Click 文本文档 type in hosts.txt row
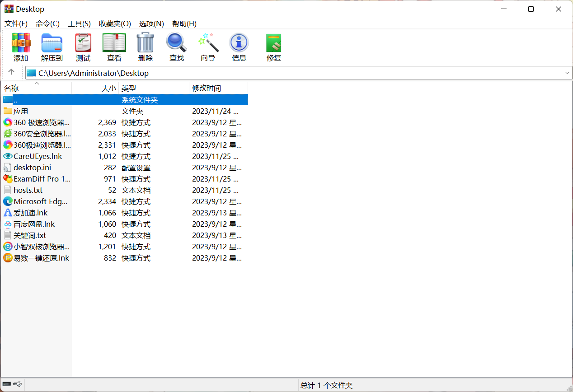573x392 pixels. (136, 190)
